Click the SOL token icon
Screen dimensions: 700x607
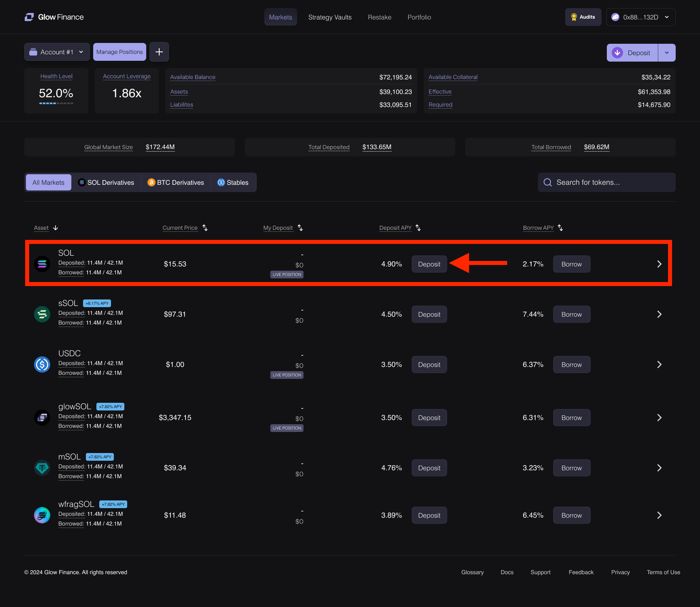pos(42,264)
